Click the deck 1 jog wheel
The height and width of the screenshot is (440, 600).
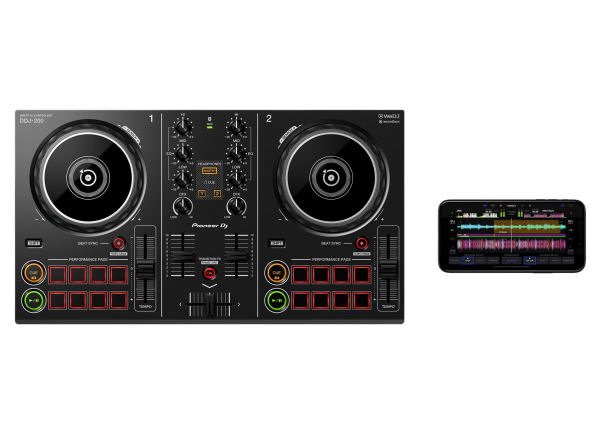(88, 178)
